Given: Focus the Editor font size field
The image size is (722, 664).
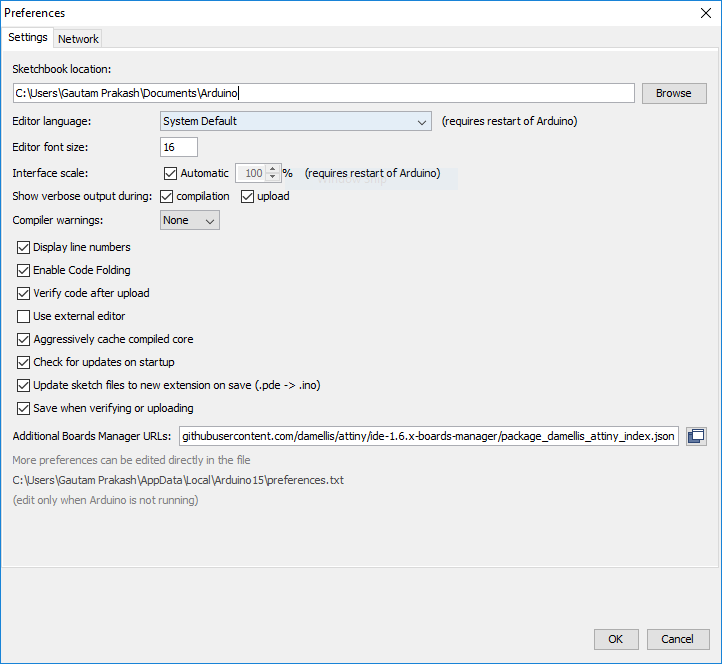Looking at the screenshot, I should click(x=179, y=147).
